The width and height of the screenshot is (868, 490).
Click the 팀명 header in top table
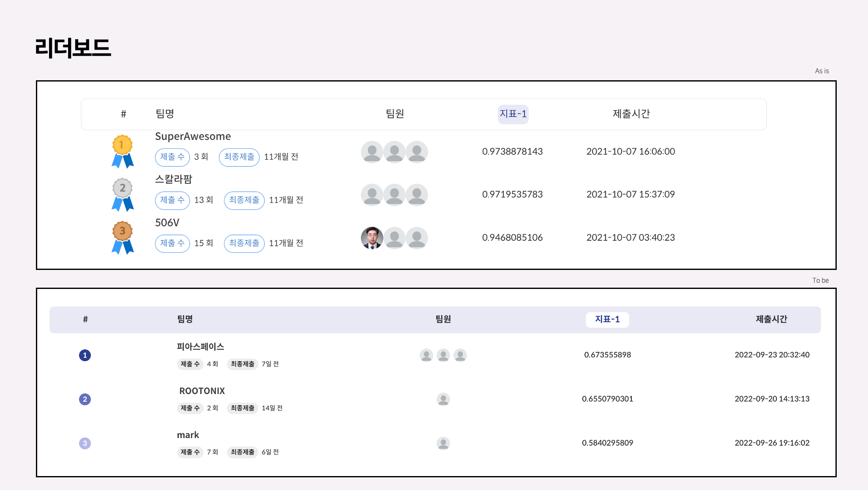point(165,114)
